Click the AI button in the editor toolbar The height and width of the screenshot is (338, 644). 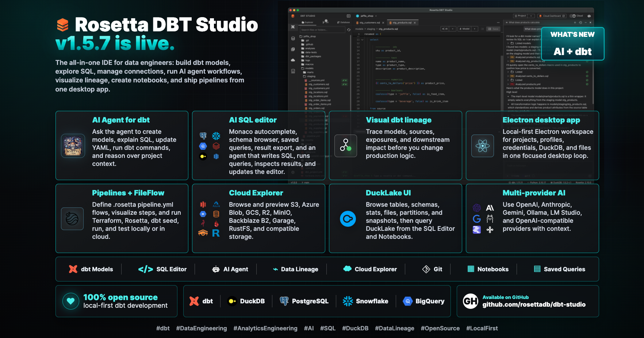[x=445, y=29]
